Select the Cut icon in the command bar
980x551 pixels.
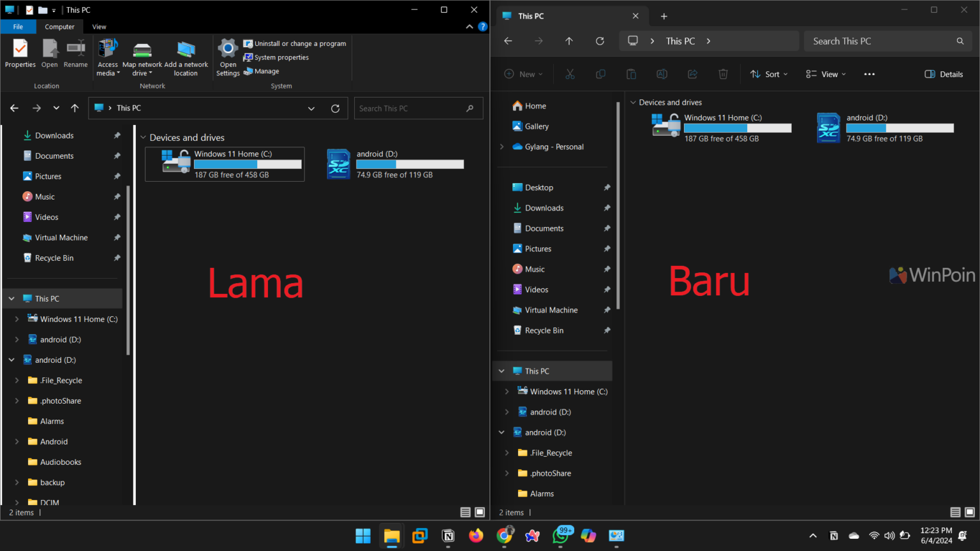click(x=570, y=74)
